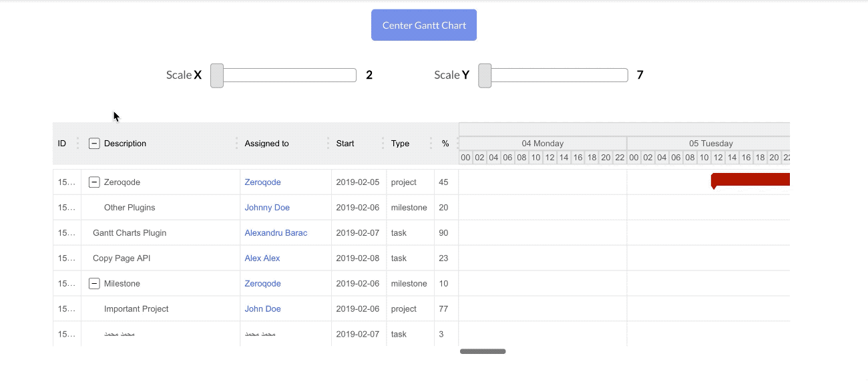Viewport: 868px width, 382px height.
Task: Open Zeroqode link in Milestone row
Action: pyautogui.click(x=262, y=284)
